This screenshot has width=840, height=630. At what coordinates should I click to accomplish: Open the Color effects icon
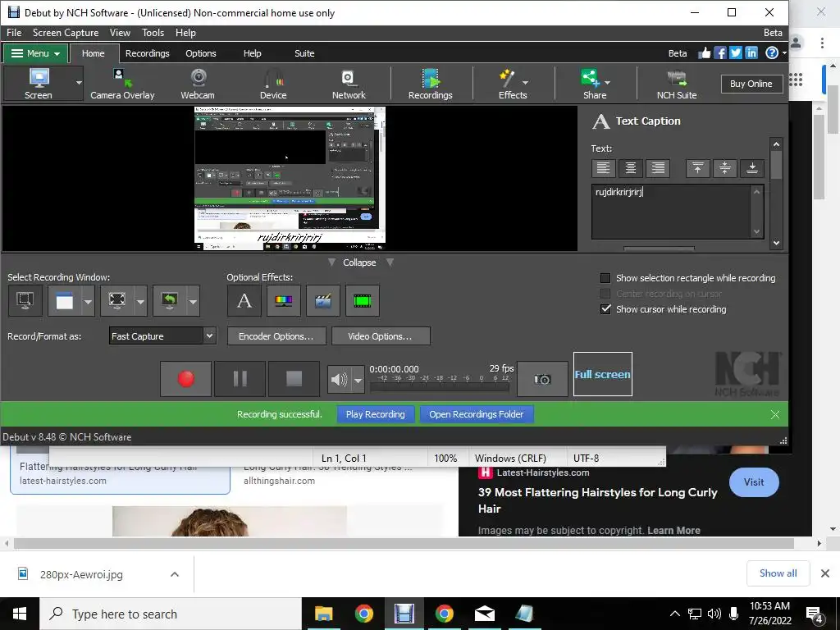pos(283,300)
